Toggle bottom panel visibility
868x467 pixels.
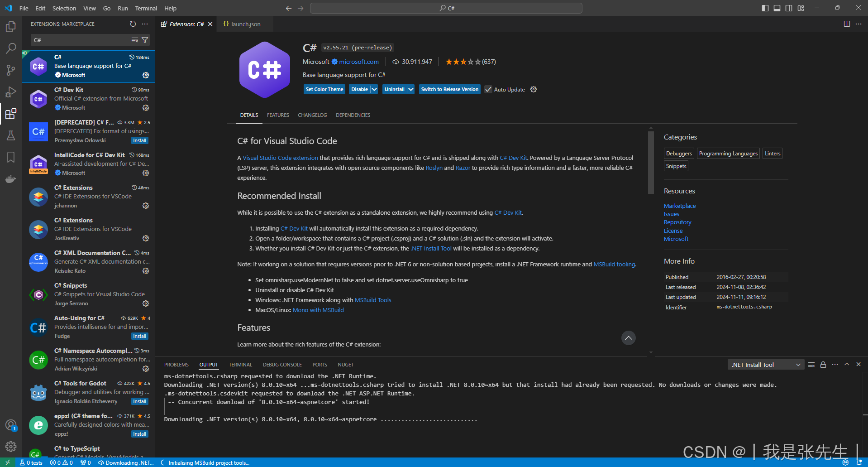point(777,8)
